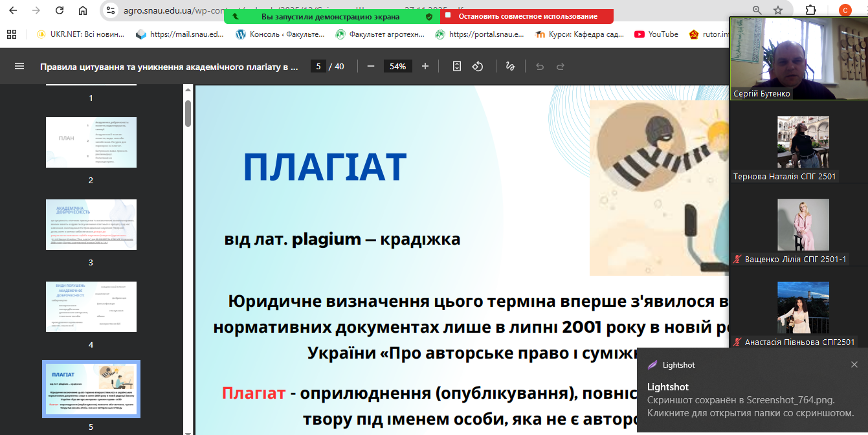Open the Chrome apps grid shortcut
Image resolution: width=868 pixels, height=435 pixels.
(11, 34)
